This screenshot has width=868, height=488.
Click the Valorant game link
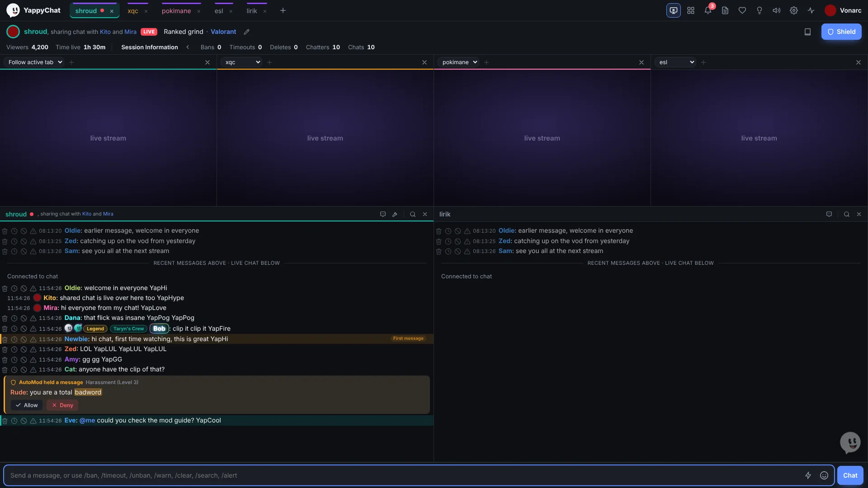click(x=223, y=32)
